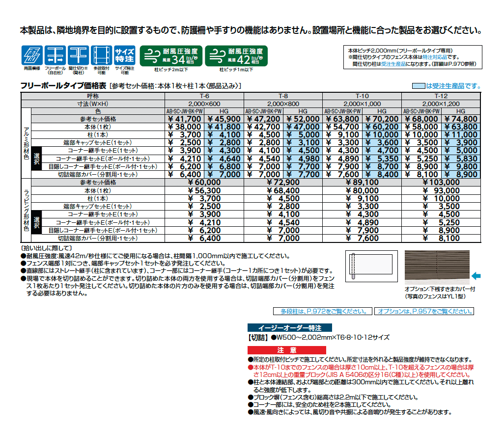Image resolution: width=504 pixels, height=427 pixels.
Task: Click price ¥80,000 in the wrapping section
Action: tap(362, 190)
